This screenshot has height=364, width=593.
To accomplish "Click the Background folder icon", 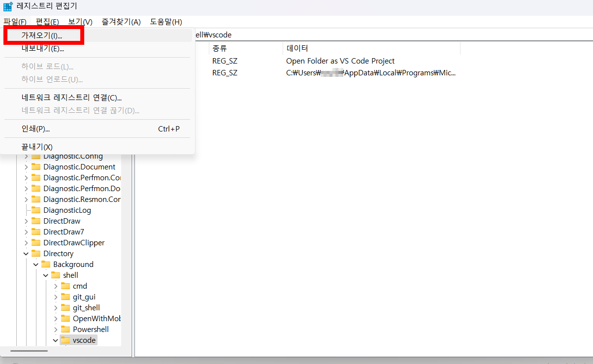I will pyautogui.click(x=46, y=265).
